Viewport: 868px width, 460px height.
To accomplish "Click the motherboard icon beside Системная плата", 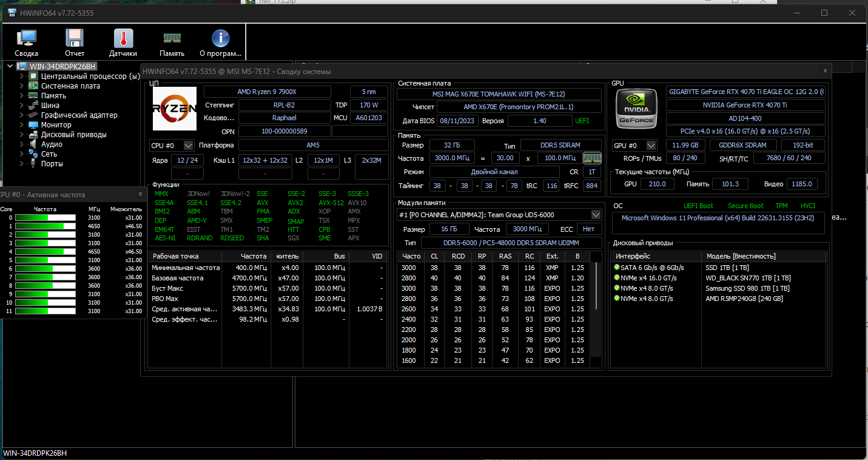I will (33, 86).
